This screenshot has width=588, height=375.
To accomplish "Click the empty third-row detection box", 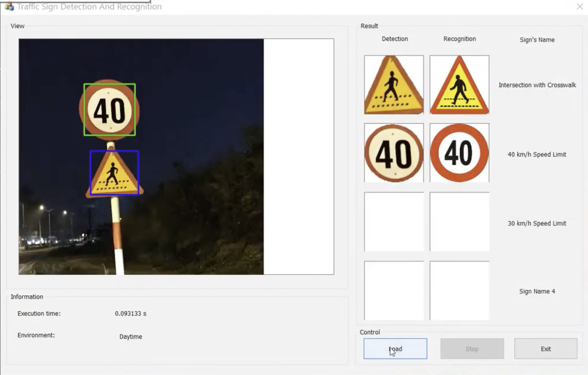I will click(394, 222).
